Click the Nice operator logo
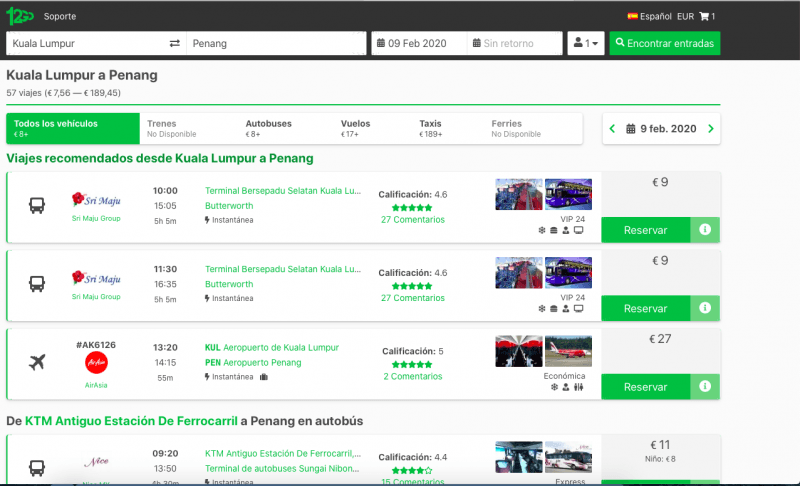The width and height of the screenshot is (800, 486). 96,462
